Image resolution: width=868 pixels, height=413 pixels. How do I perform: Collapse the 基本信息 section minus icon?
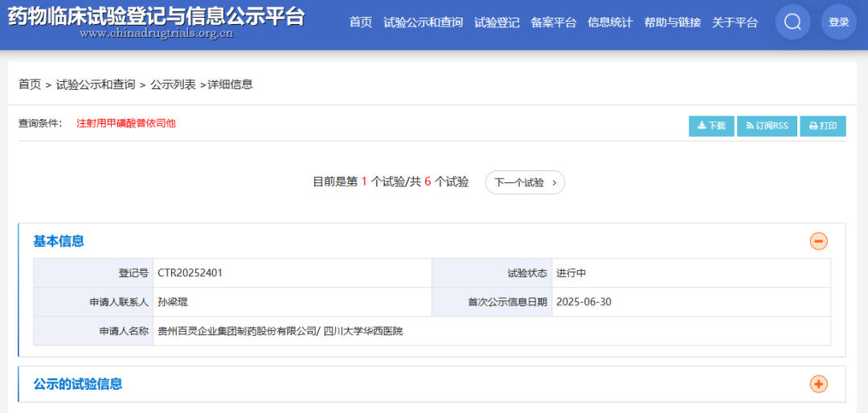(x=818, y=241)
